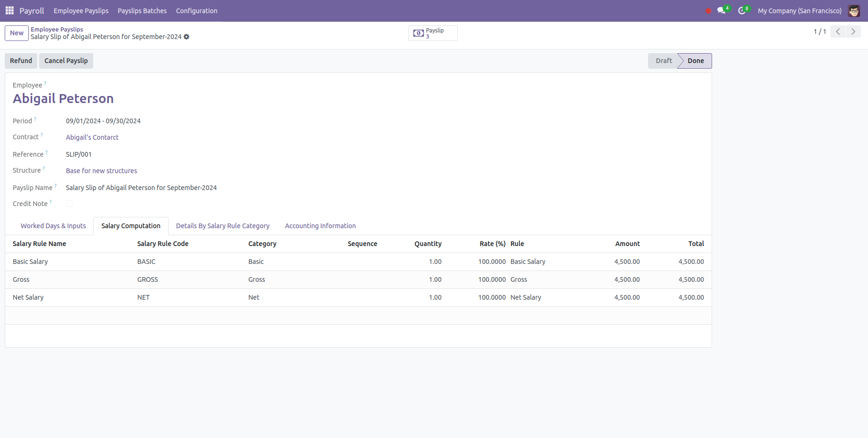Open the activities clock icon
Image resolution: width=868 pixels, height=438 pixels.
[x=742, y=10]
